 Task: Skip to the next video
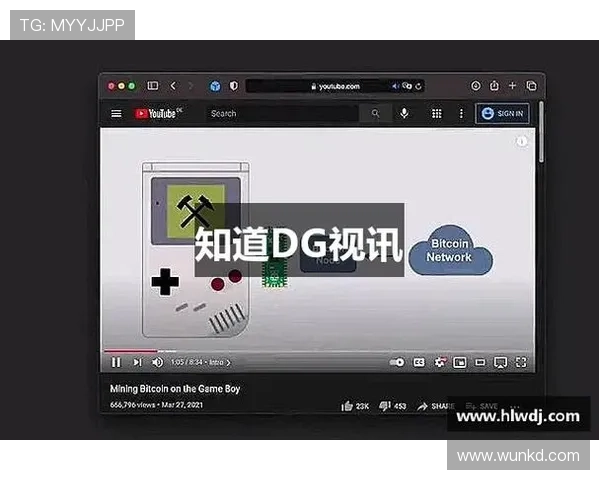[x=137, y=362]
